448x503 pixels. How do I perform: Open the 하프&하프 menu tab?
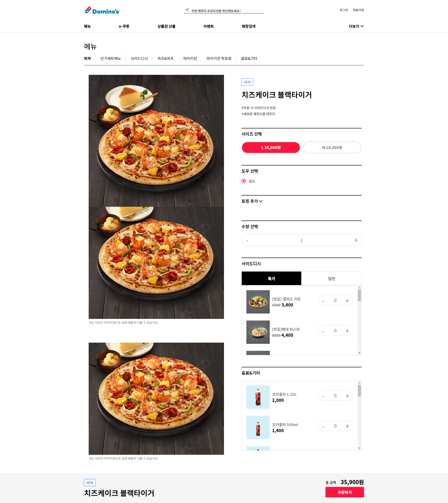[165, 58]
